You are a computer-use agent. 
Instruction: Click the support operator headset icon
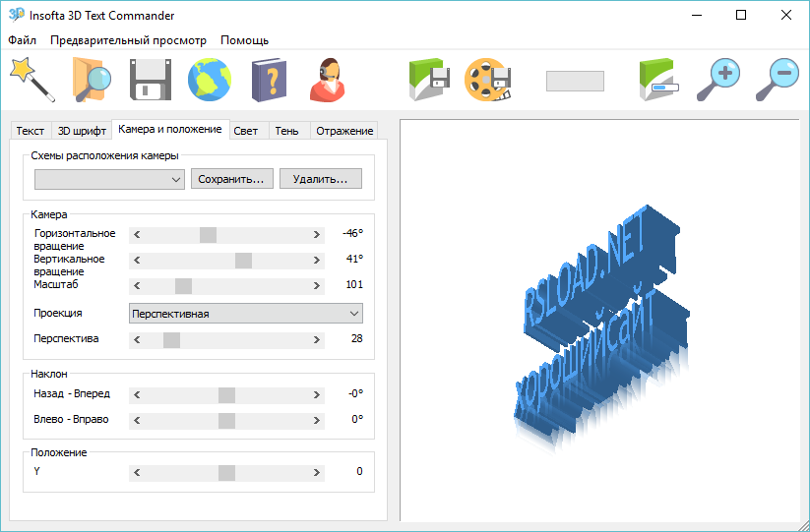point(328,80)
